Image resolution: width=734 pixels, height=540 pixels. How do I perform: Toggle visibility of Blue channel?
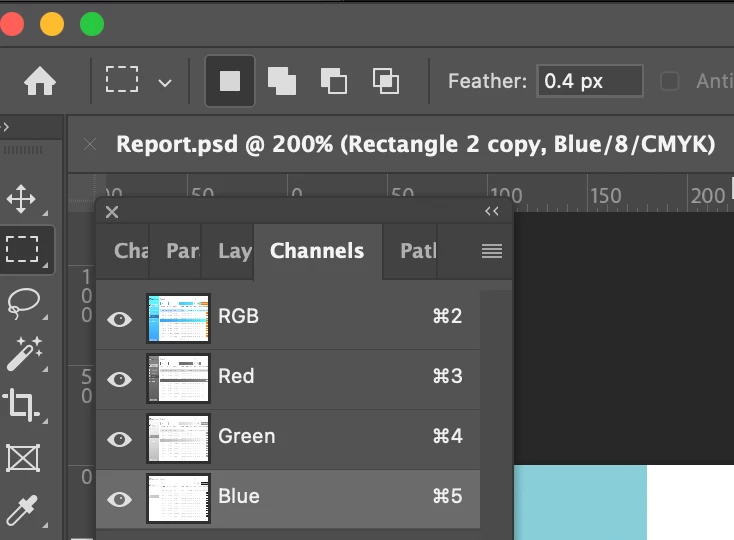pyautogui.click(x=119, y=499)
